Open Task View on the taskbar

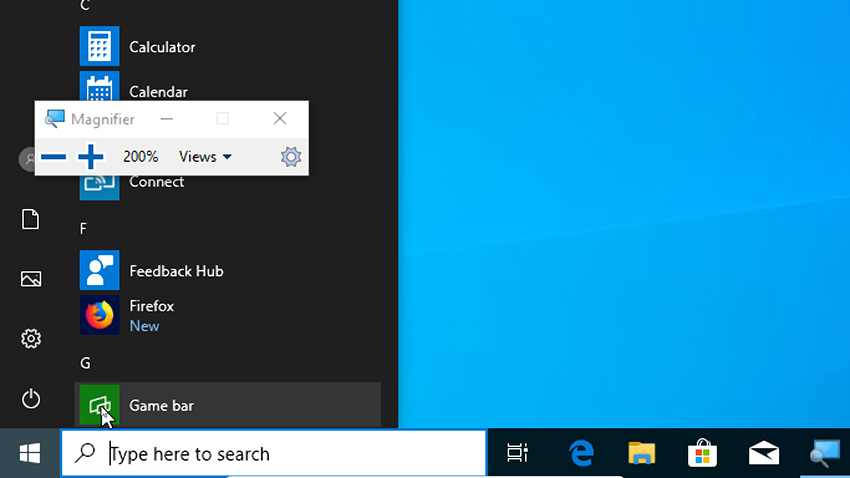(518, 453)
